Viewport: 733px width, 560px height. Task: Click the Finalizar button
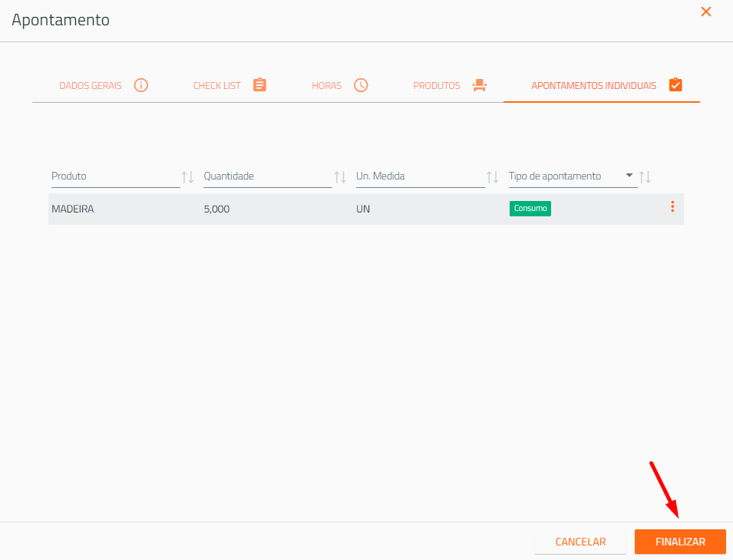coord(680,542)
